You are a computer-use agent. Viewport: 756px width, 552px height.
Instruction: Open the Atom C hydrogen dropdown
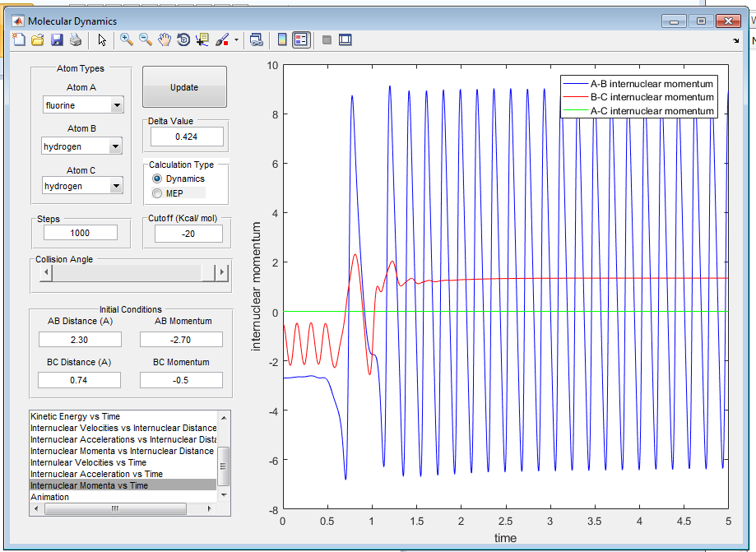(x=116, y=186)
